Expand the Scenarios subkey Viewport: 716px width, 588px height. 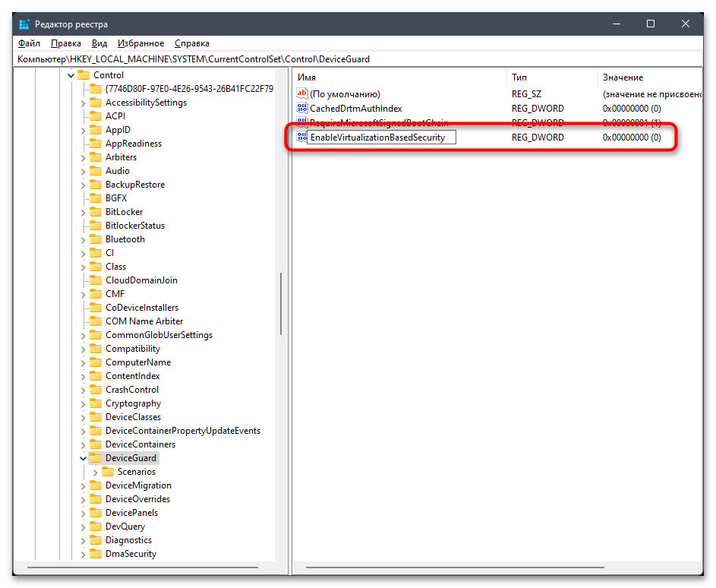click(x=95, y=472)
